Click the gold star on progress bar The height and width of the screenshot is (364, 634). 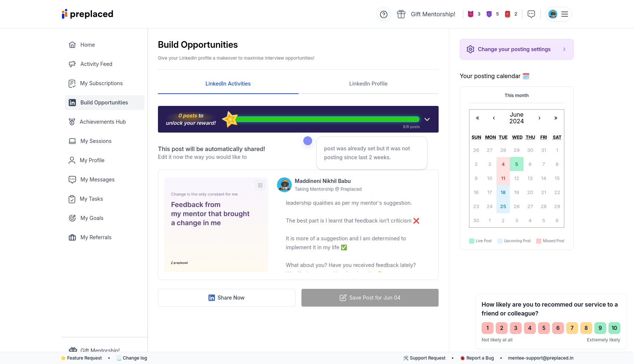(x=230, y=119)
